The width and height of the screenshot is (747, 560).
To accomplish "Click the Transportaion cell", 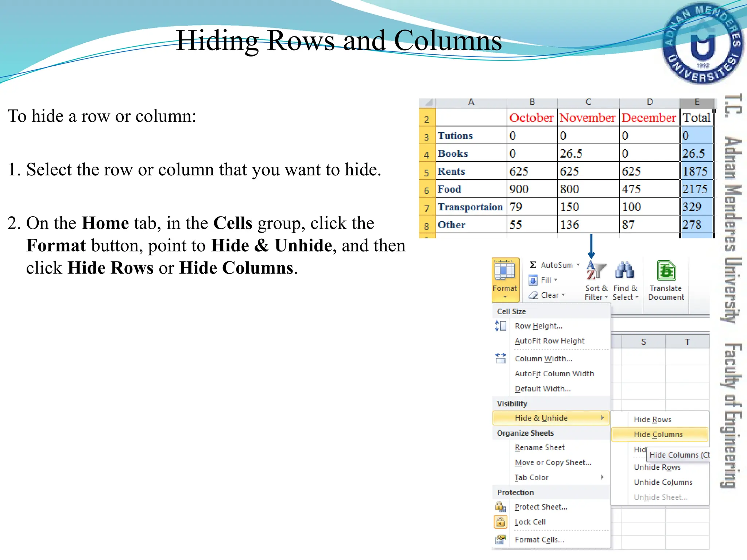I will tap(471, 207).
